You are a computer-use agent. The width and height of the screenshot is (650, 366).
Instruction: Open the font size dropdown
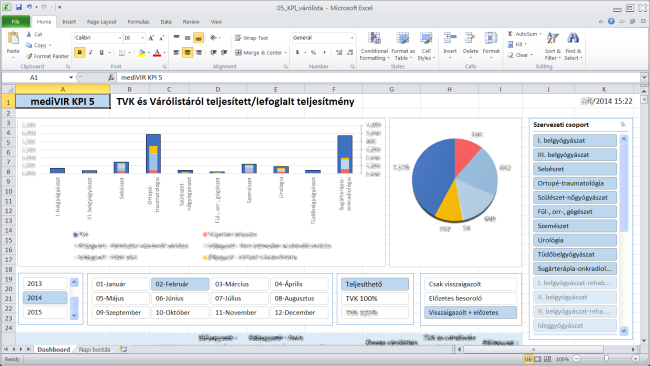coord(143,38)
